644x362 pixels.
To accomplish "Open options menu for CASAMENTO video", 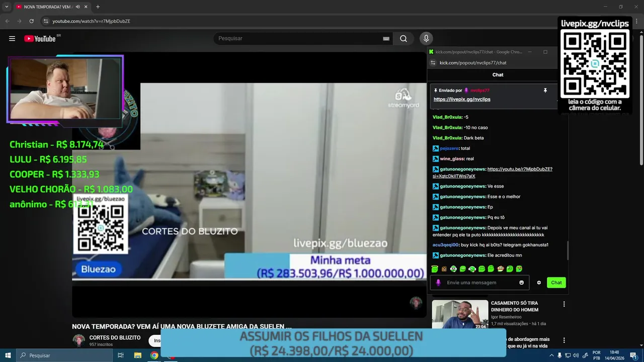I will click(564, 304).
